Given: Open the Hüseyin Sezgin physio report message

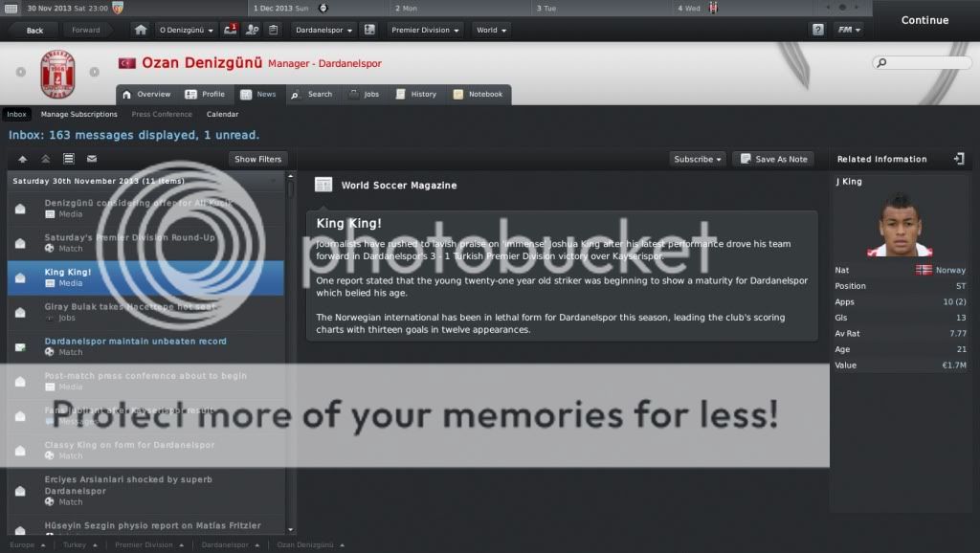Looking at the screenshot, I should 146,526.
